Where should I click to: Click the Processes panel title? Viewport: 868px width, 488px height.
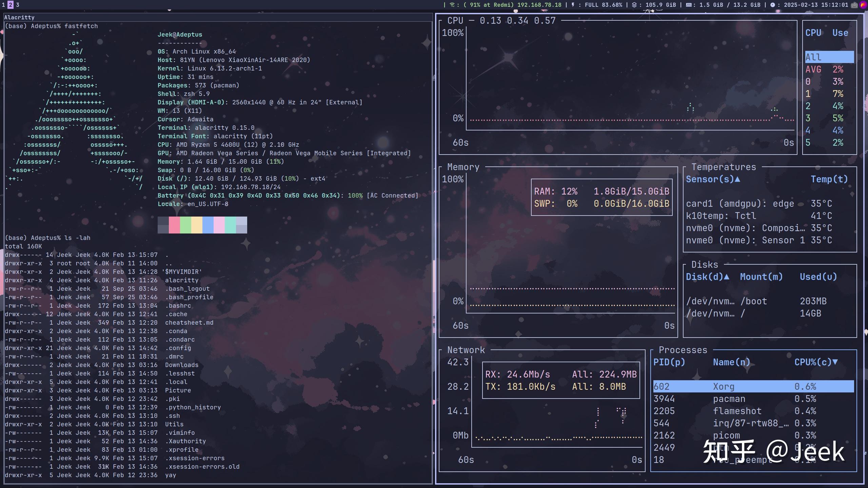683,350
